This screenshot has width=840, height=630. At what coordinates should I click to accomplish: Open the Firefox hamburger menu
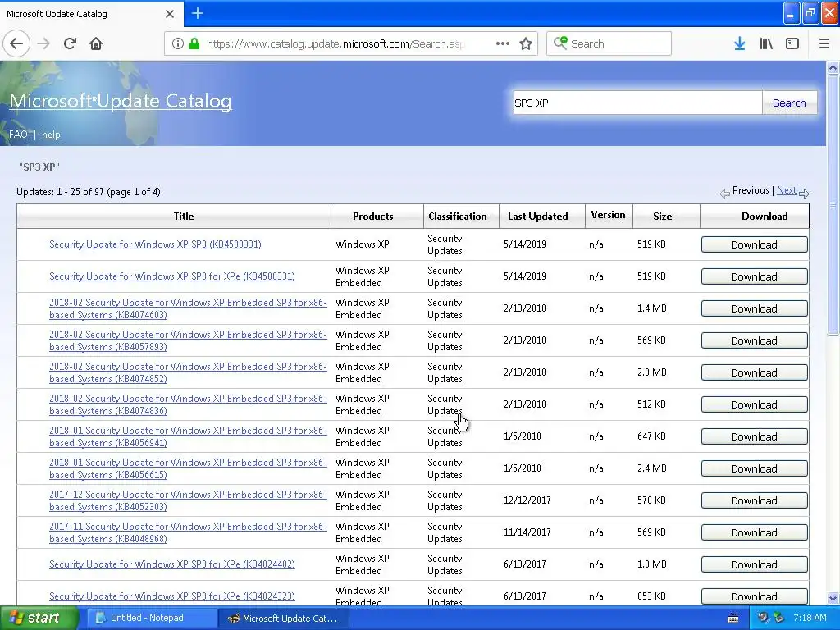[824, 43]
